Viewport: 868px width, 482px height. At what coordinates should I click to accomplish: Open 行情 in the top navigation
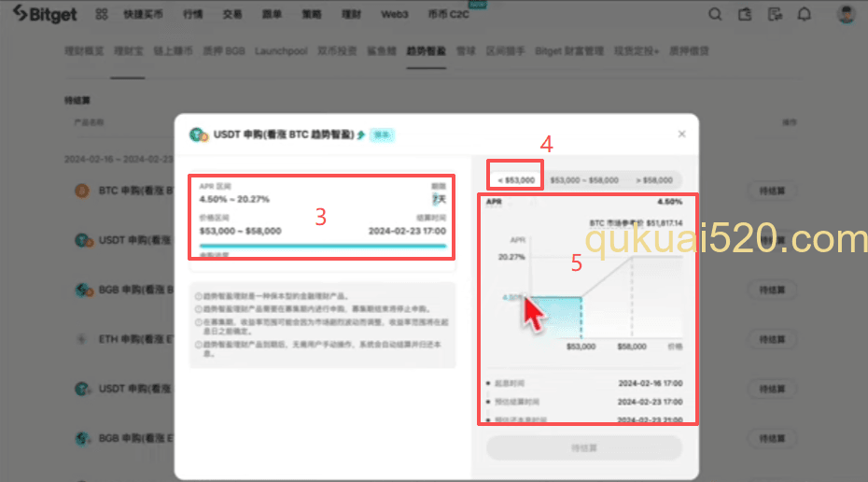tap(192, 14)
